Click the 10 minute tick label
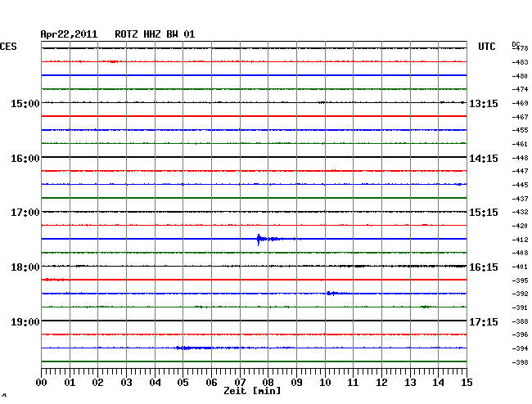 coord(325,383)
